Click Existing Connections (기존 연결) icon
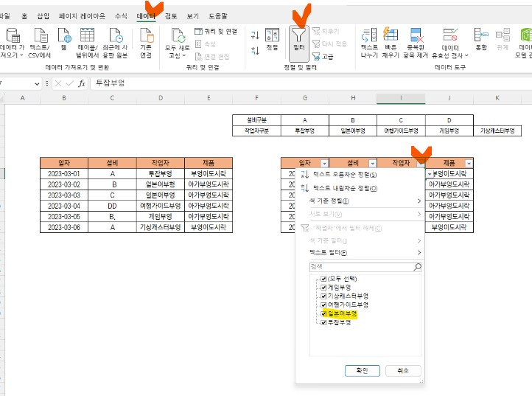The width and height of the screenshot is (532, 396). tap(146, 35)
